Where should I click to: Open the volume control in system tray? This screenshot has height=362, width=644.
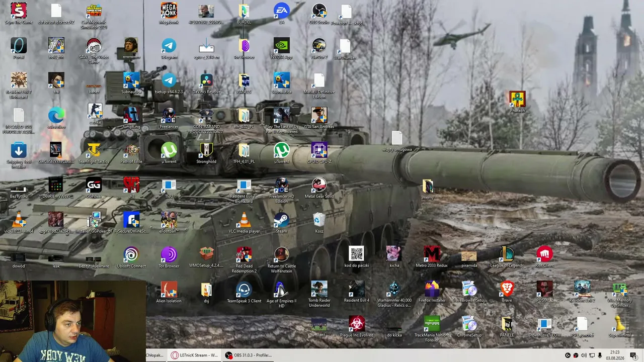point(584,355)
